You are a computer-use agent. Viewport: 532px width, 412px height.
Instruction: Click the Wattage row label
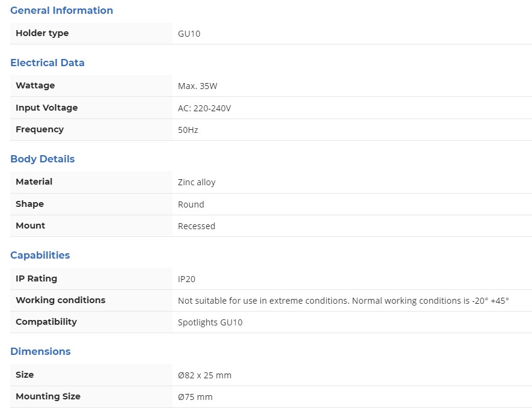[x=35, y=85]
